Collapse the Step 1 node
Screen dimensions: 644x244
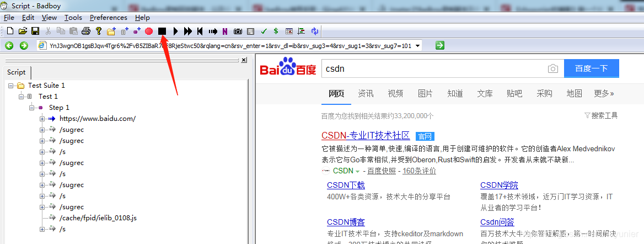point(31,108)
